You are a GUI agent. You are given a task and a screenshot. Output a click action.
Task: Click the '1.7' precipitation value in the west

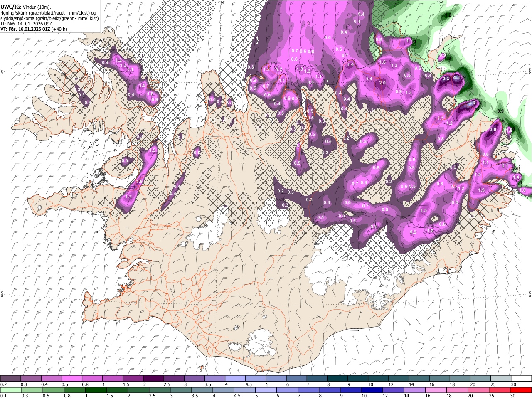(128, 197)
